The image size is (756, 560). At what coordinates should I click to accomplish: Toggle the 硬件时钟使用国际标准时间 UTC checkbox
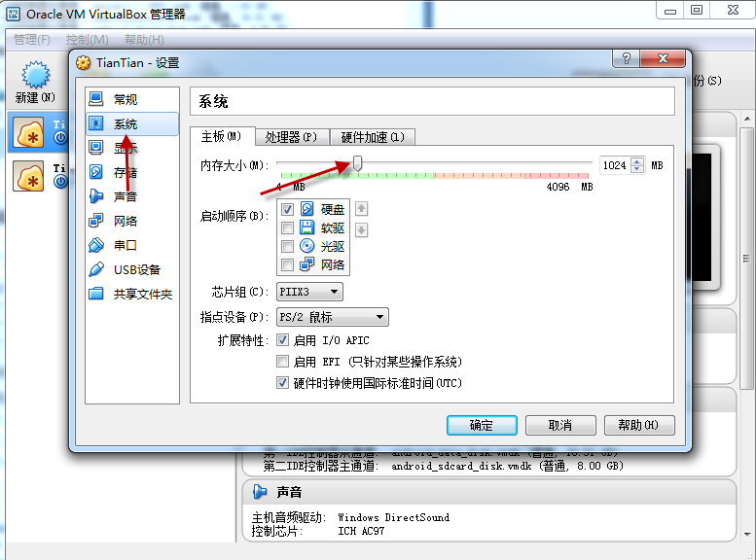[x=282, y=383]
